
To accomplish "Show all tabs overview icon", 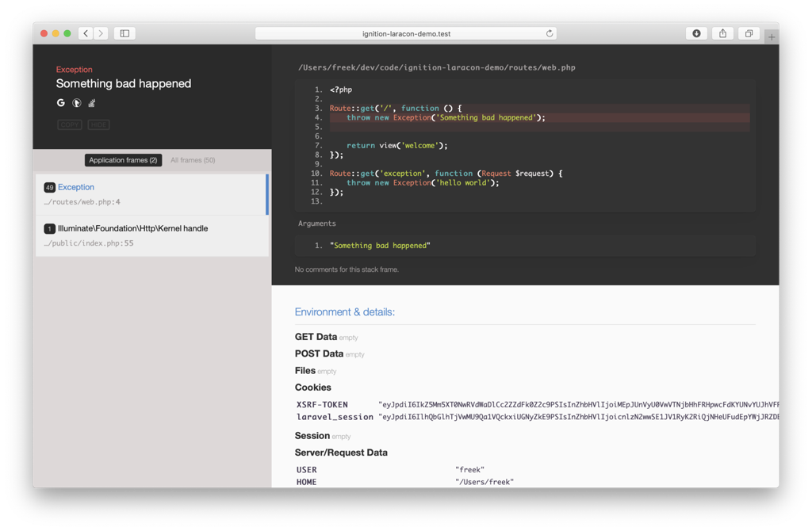I will [749, 33].
